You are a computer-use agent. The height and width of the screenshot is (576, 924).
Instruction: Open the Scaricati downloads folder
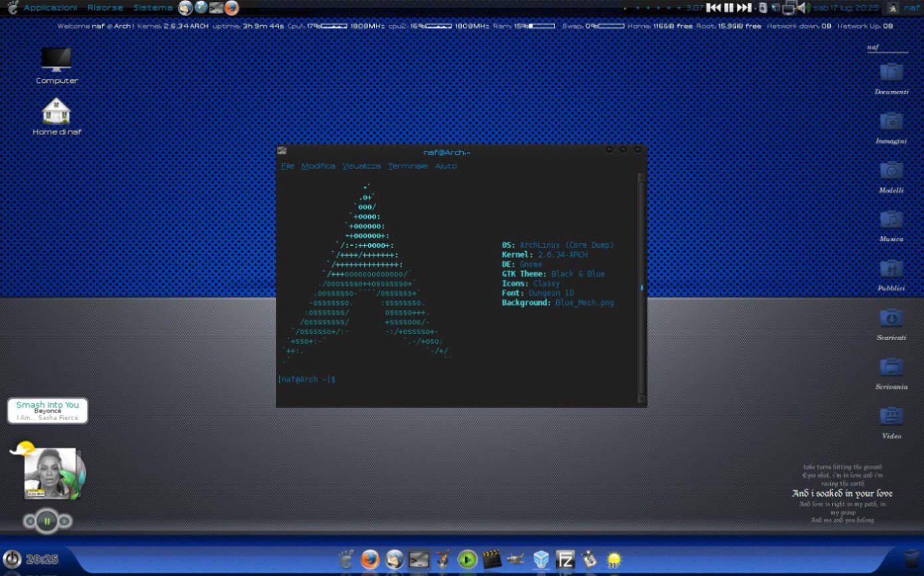tap(891, 324)
